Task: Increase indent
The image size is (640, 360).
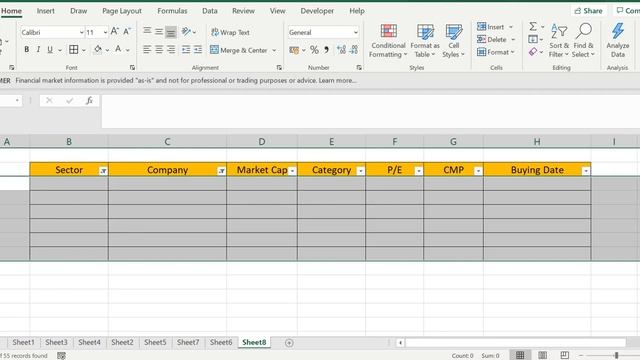Action: (198, 50)
